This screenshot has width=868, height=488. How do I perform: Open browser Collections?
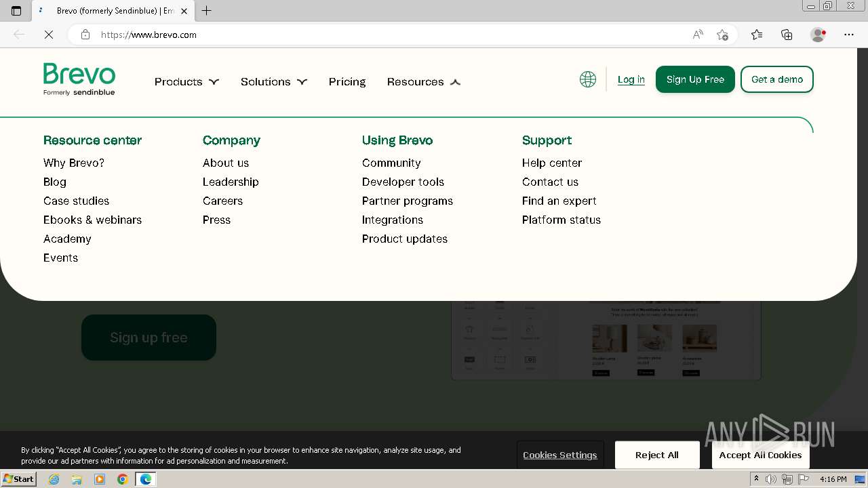pos(787,35)
